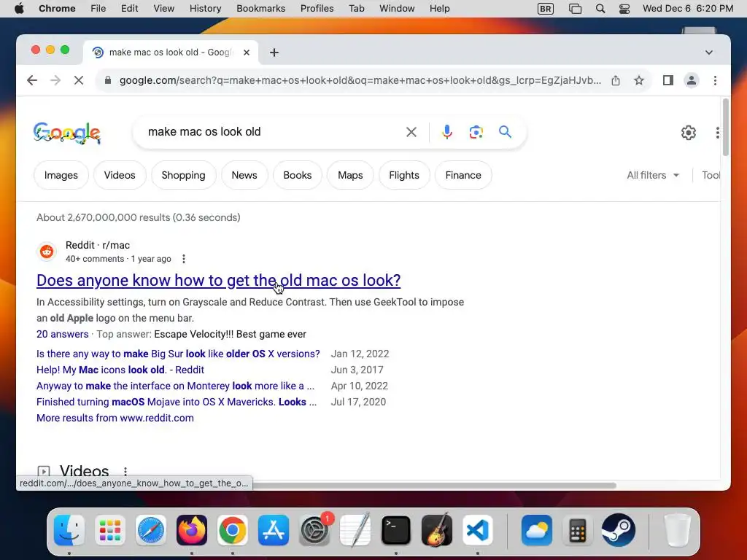Screen dimensions: 747x560
Task: Filter results by Images
Action: (x=61, y=175)
